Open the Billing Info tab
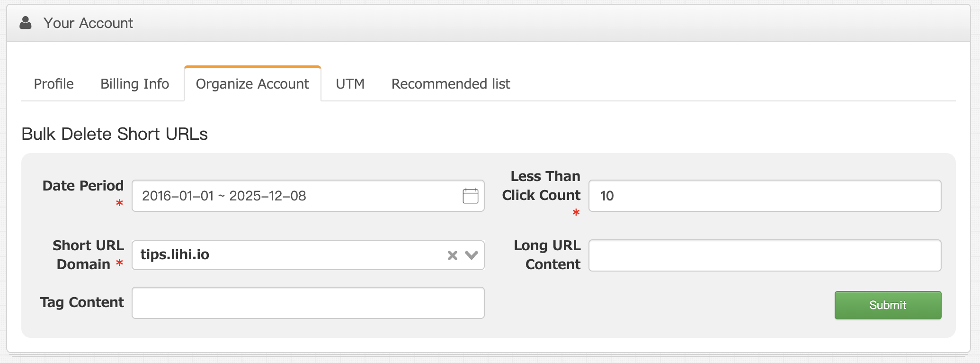 (134, 84)
